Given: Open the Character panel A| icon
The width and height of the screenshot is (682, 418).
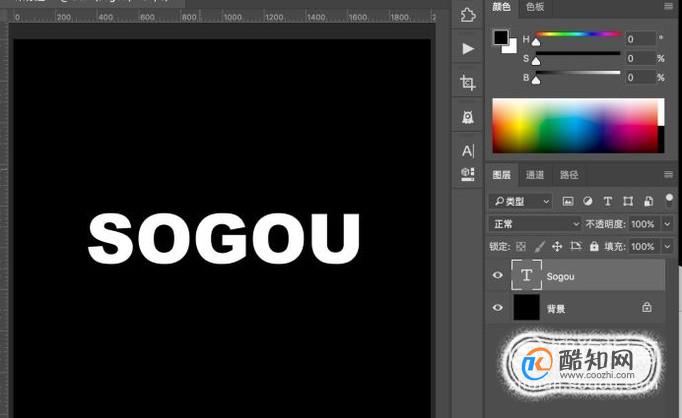Looking at the screenshot, I should click(468, 151).
